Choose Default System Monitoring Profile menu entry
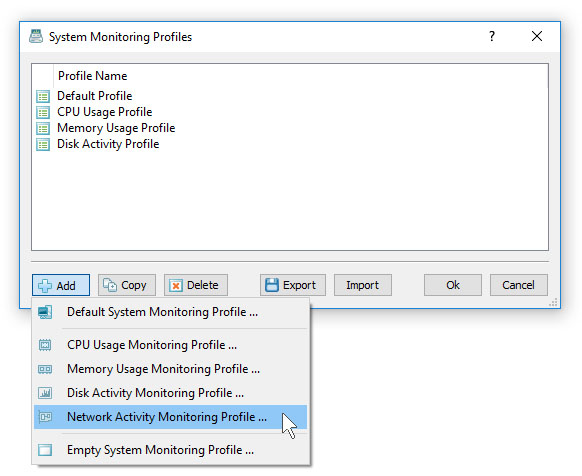Screen dimensions: 582x476 [171, 312]
